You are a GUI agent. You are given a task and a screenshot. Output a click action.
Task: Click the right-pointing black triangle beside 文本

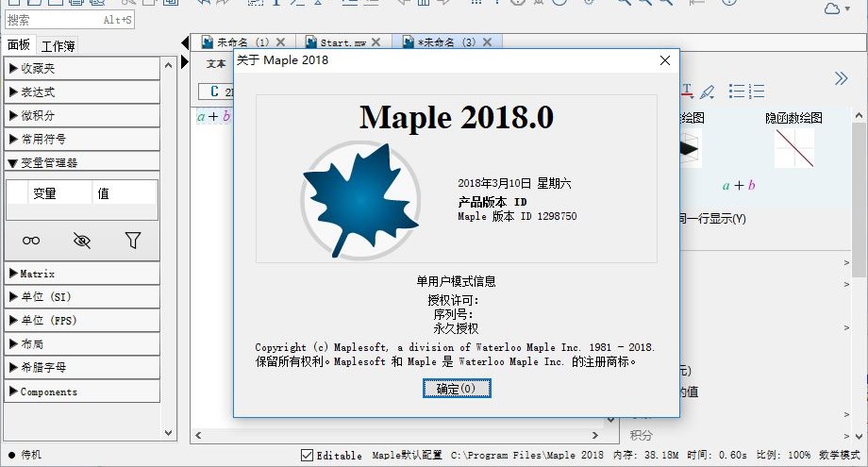coord(185,62)
